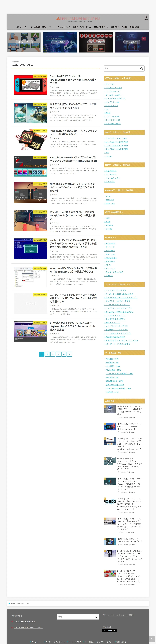Open the ゲーム機改造・CFW header menu
Image resolution: width=156 pixels, height=644 pixels.
tap(38, 27)
